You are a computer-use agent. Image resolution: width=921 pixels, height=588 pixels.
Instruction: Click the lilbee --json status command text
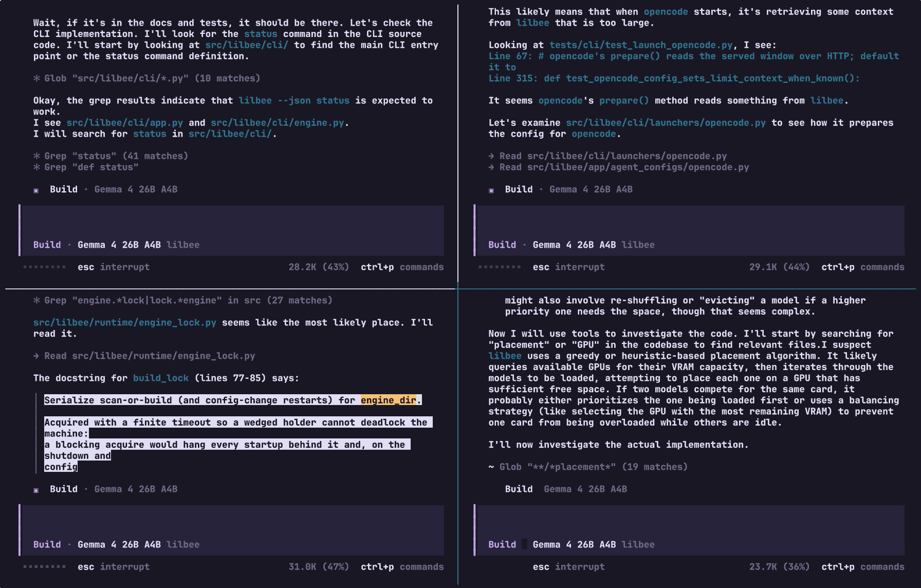click(x=294, y=100)
